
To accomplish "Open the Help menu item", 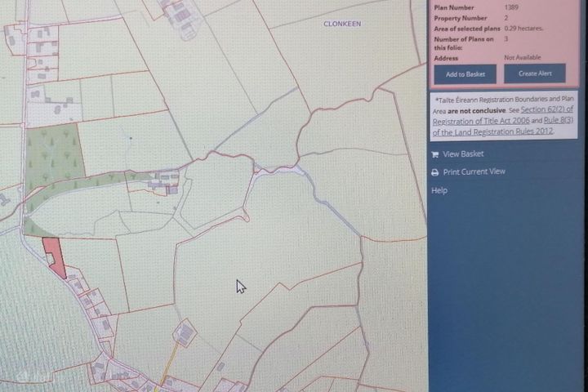I will (x=439, y=190).
